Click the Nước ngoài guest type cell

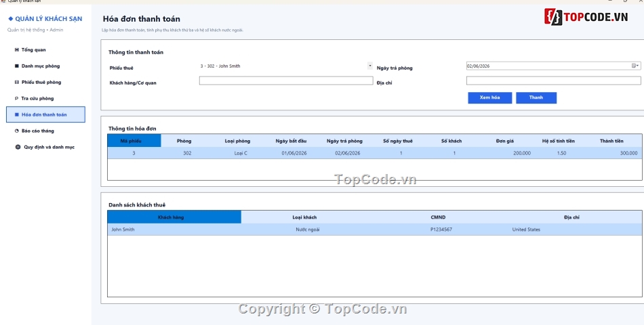point(308,230)
